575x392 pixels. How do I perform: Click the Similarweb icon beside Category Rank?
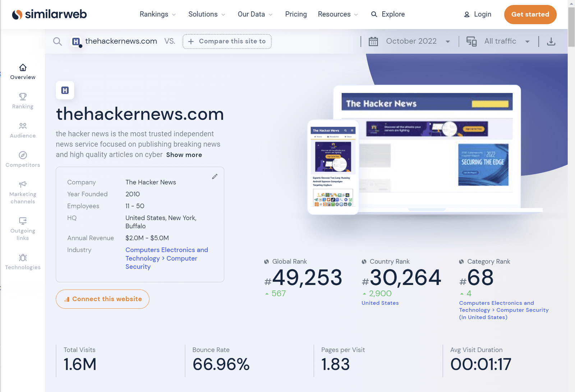[461, 262]
